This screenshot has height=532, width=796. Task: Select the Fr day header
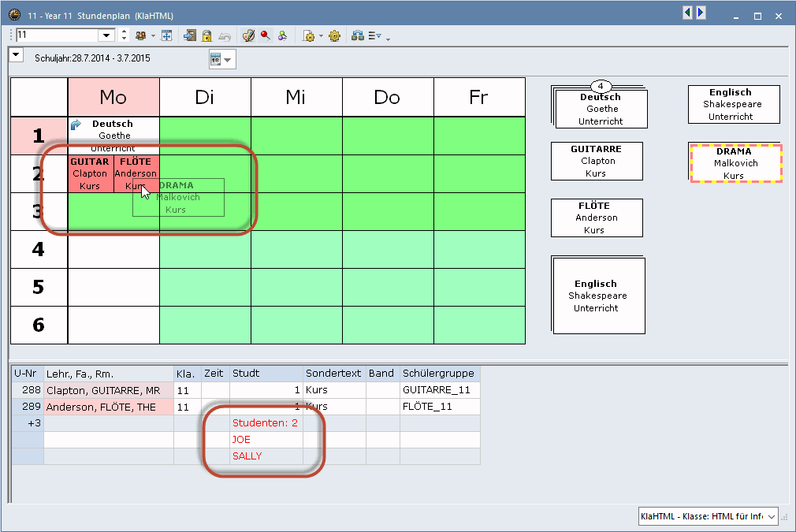tap(479, 97)
